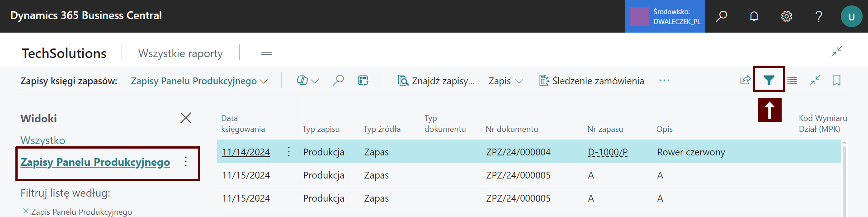
Task: Show more actions with ellipsis
Action: click(664, 81)
